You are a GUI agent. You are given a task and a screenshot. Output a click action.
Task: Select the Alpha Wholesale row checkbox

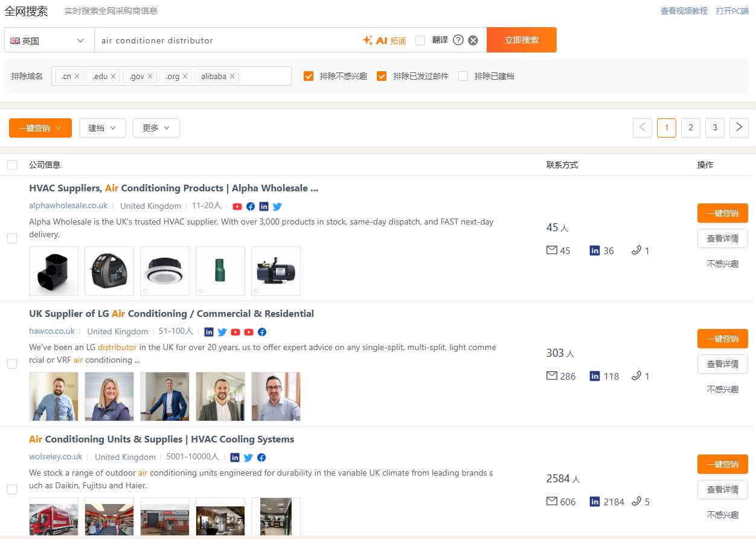(x=12, y=238)
